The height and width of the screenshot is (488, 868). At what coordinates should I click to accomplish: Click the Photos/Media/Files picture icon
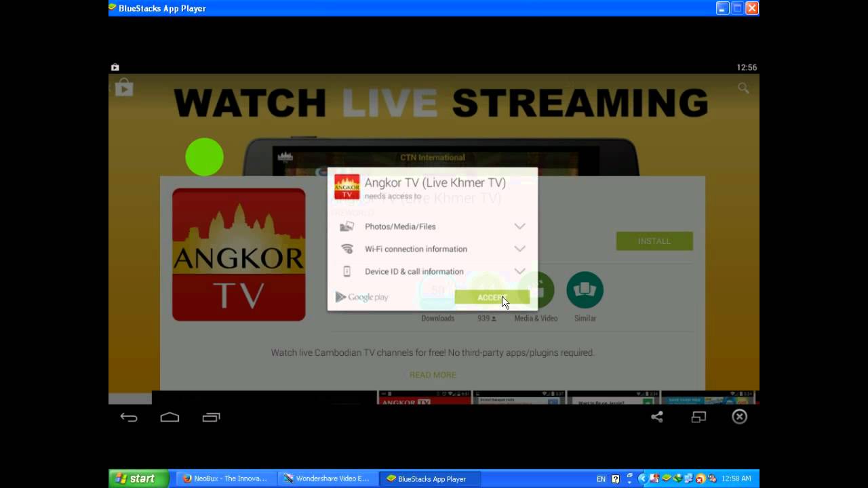pos(347,226)
